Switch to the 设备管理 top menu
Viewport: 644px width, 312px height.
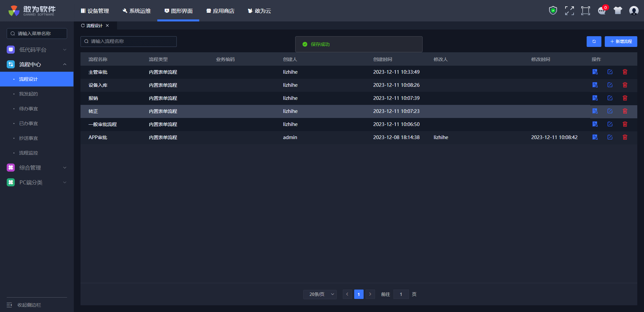pos(95,11)
